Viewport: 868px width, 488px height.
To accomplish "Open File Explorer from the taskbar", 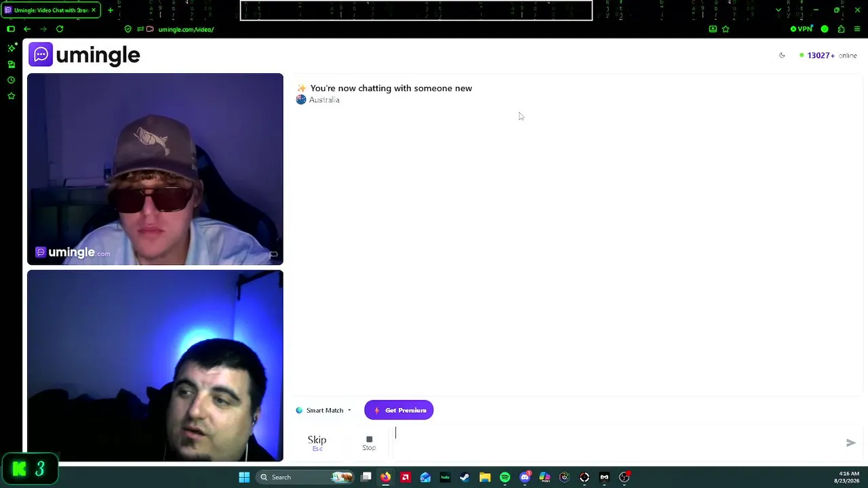I will click(485, 477).
